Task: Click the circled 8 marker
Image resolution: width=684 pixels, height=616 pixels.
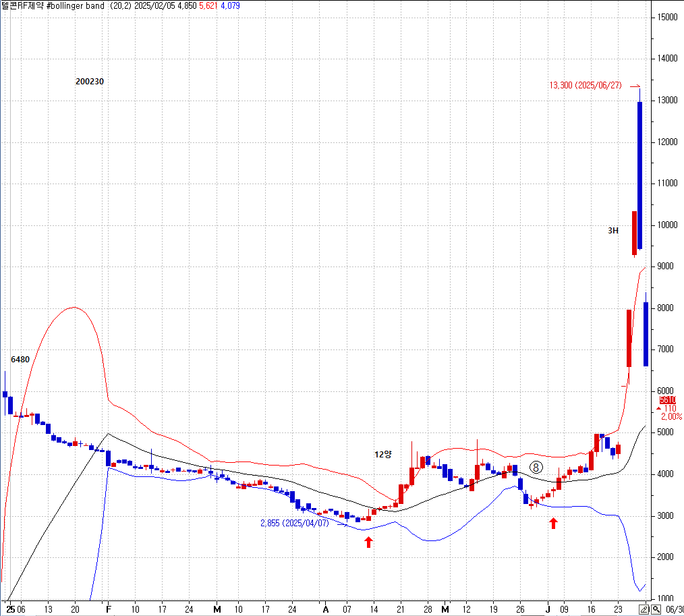Action: [536, 468]
